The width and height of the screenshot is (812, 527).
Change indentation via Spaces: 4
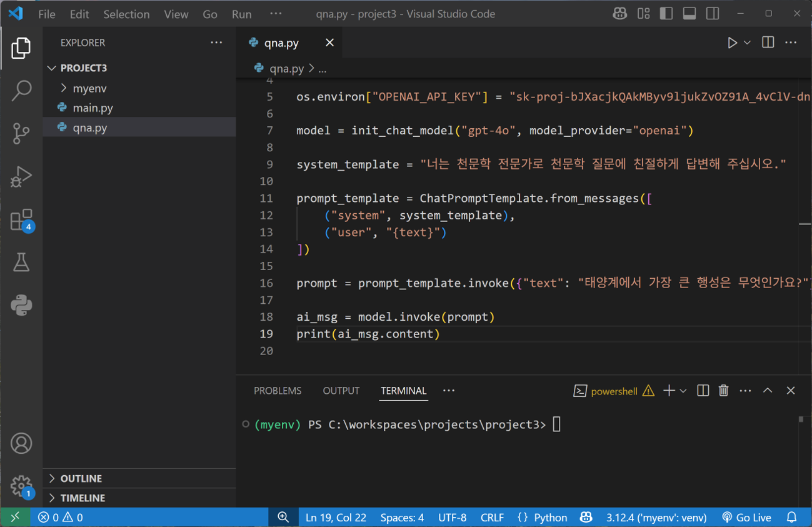point(402,518)
